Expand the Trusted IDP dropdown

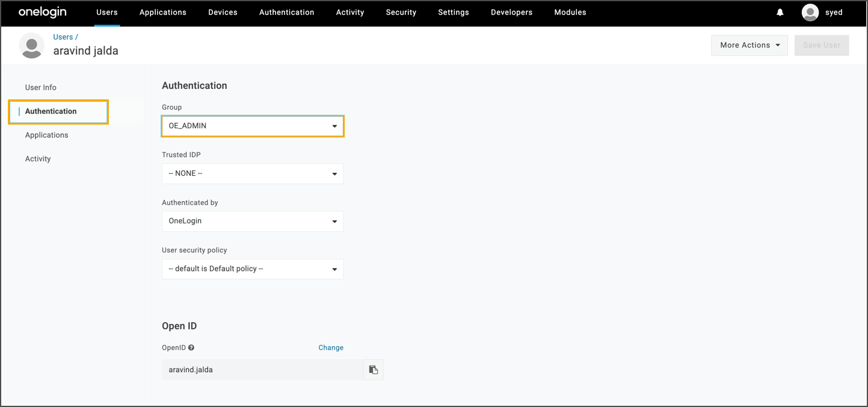coord(253,173)
